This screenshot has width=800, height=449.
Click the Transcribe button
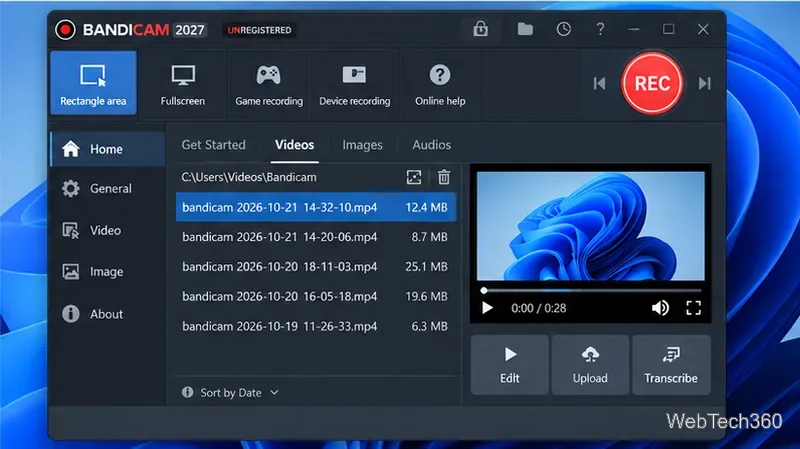(671, 365)
